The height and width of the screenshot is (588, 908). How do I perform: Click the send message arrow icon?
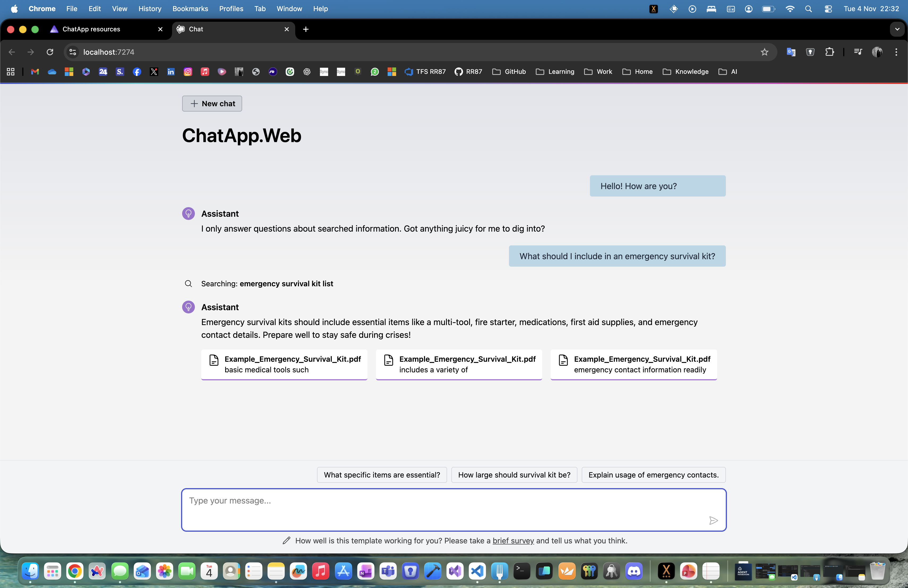(713, 521)
